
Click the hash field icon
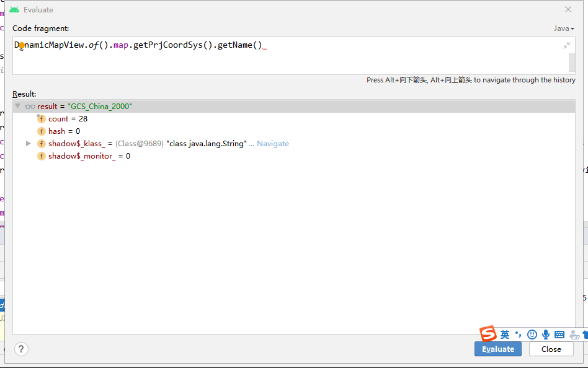pos(42,131)
